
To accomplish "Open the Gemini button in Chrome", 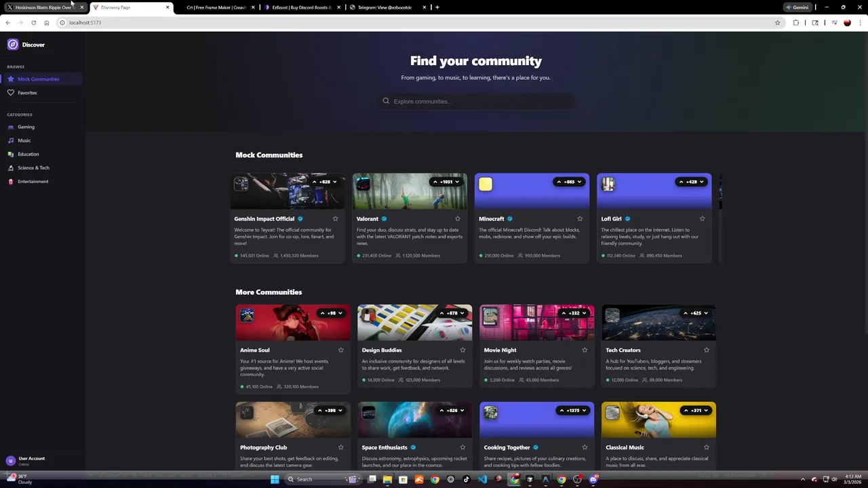I will click(797, 7).
